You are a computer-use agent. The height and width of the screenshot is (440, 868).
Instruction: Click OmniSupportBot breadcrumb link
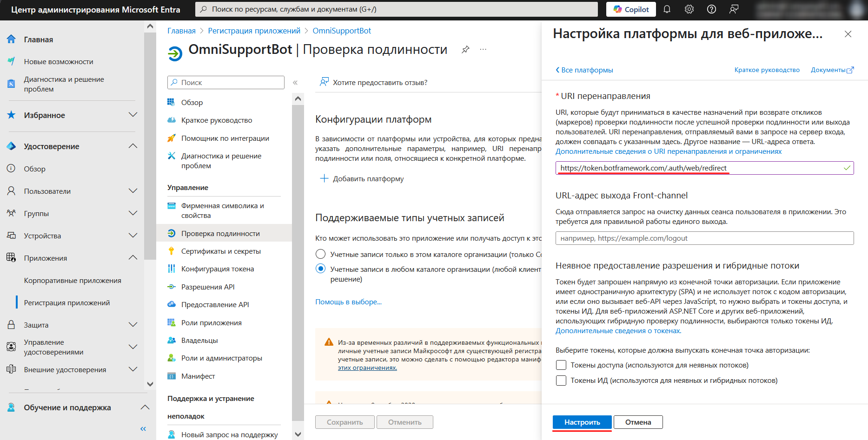[342, 31]
